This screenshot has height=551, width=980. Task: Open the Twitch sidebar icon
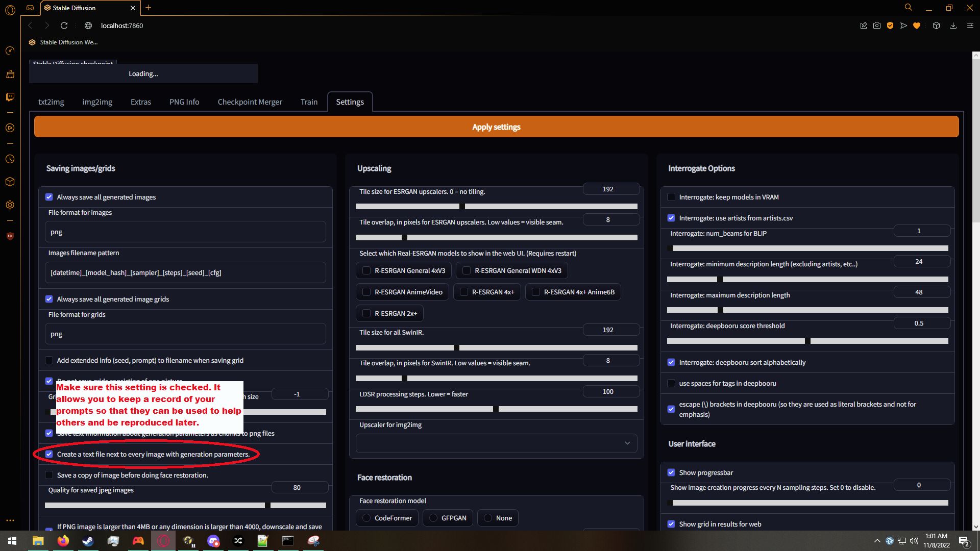[x=10, y=97]
